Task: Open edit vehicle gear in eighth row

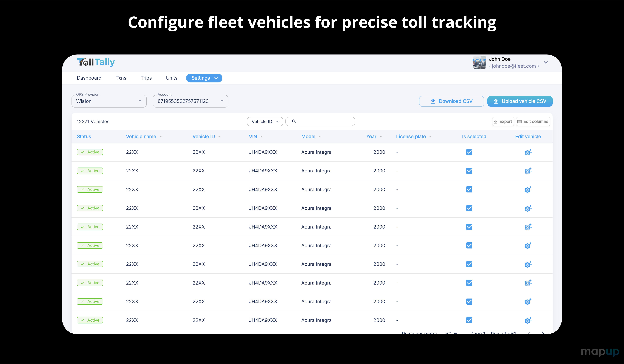Action: coord(528,283)
